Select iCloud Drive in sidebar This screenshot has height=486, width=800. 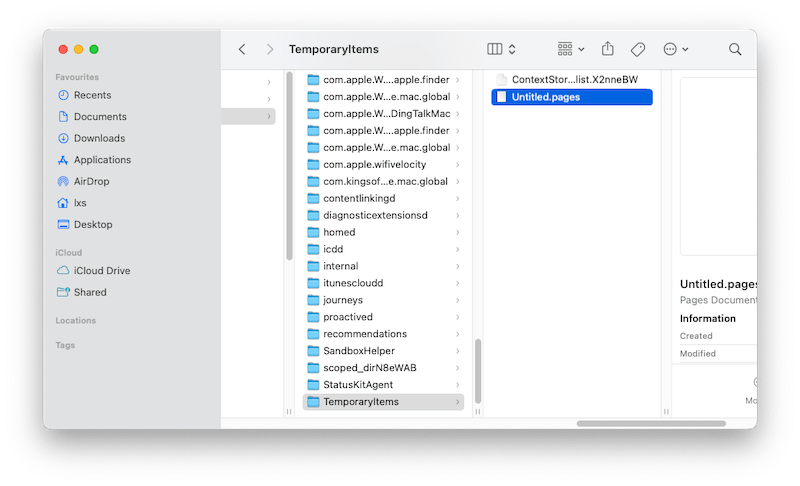pos(101,271)
